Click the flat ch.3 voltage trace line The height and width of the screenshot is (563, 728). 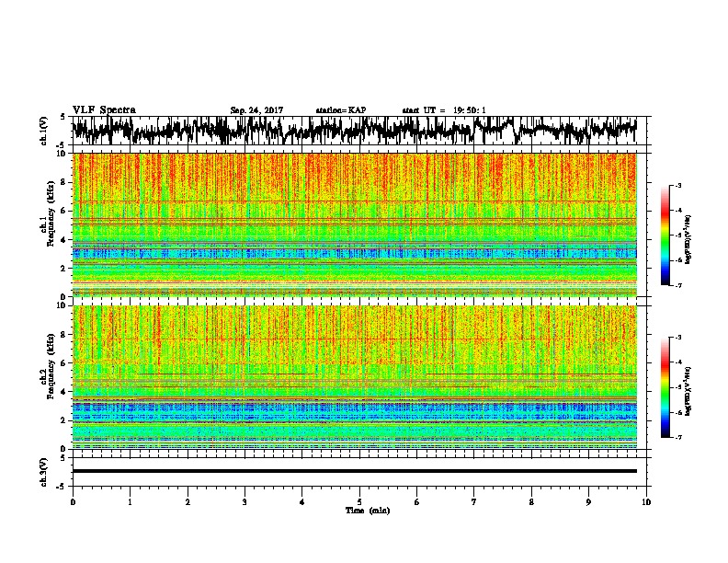[x=355, y=471]
